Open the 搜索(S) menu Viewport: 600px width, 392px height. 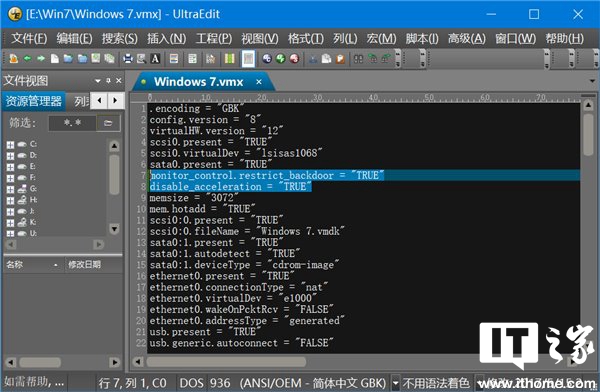click(x=119, y=39)
